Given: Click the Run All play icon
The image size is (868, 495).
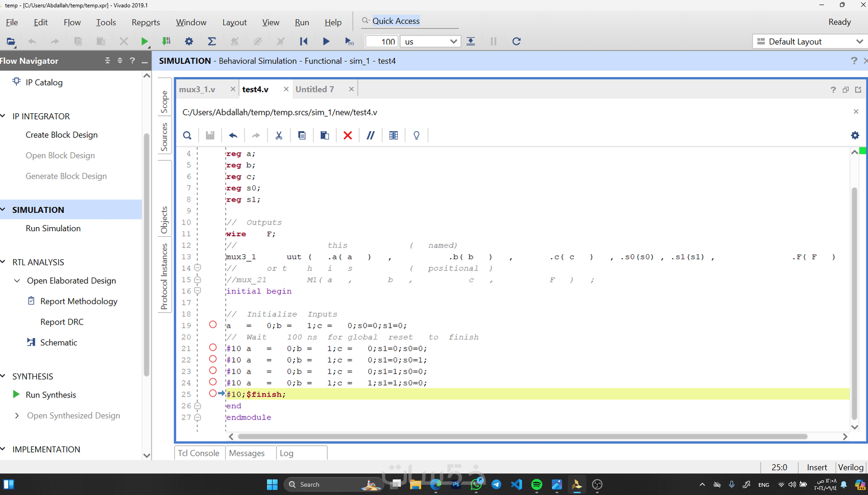Looking at the screenshot, I should coord(326,41).
